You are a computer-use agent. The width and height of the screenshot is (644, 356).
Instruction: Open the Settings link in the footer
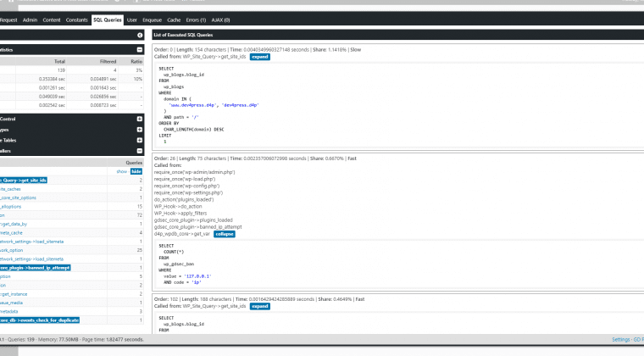(x=620, y=340)
